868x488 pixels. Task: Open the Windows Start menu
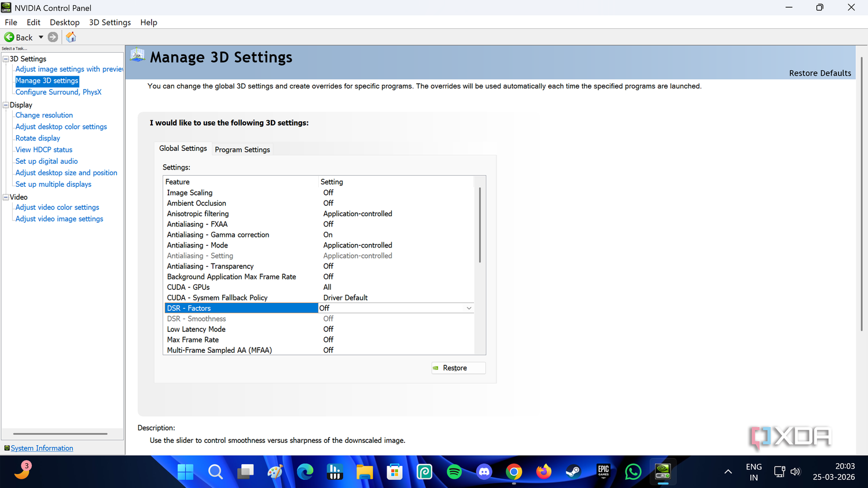tap(186, 472)
